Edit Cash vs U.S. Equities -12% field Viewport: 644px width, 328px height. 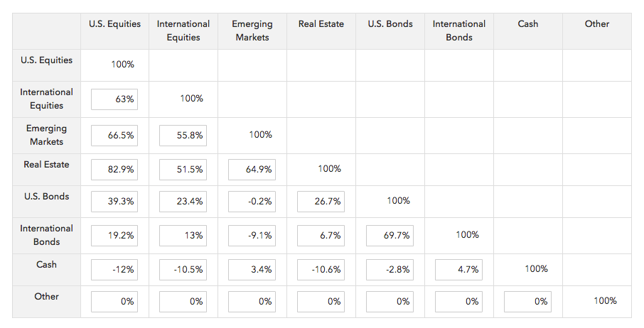click(114, 270)
